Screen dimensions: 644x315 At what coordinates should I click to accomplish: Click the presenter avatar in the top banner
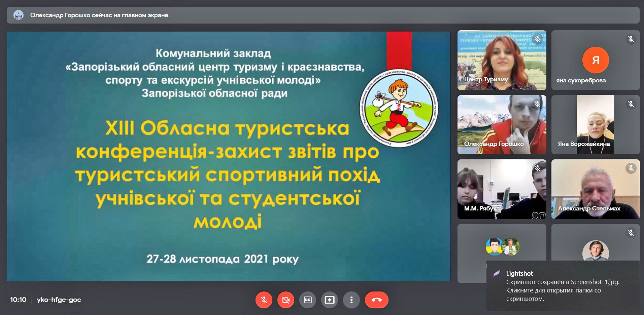[x=19, y=15]
